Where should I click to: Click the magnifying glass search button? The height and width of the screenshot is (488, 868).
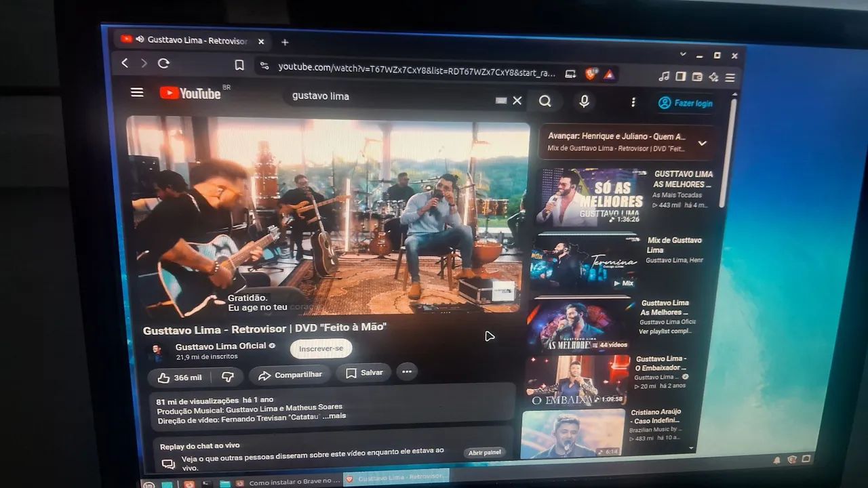[545, 101]
